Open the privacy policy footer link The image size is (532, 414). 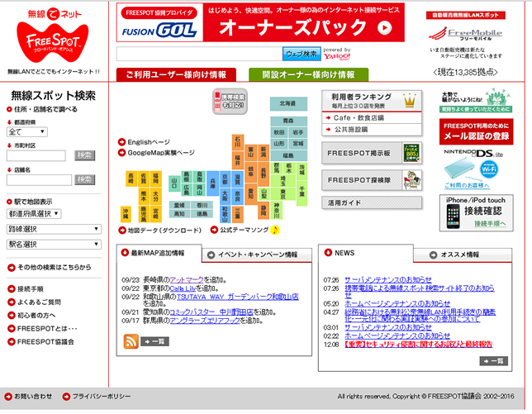click(97, 397)
